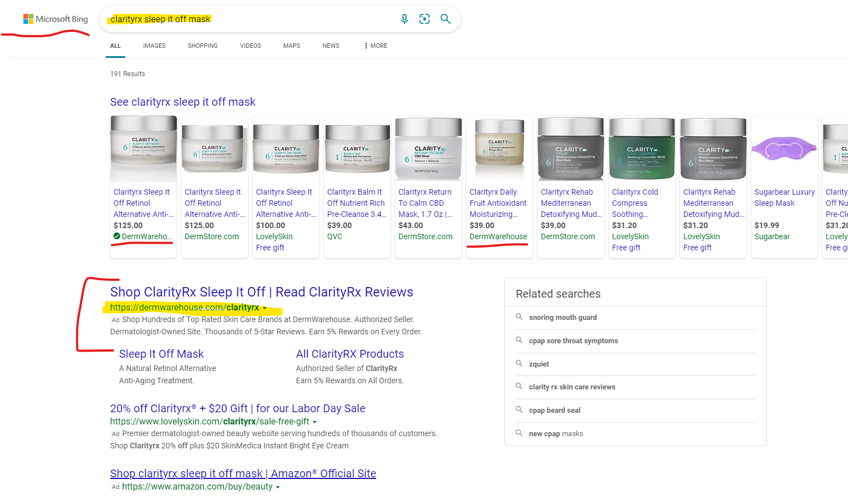The image size is (848, 504).
Task: Open Clarityrx Sleep It Off DermStore.com $125 listing title
Action: (215, 203)
